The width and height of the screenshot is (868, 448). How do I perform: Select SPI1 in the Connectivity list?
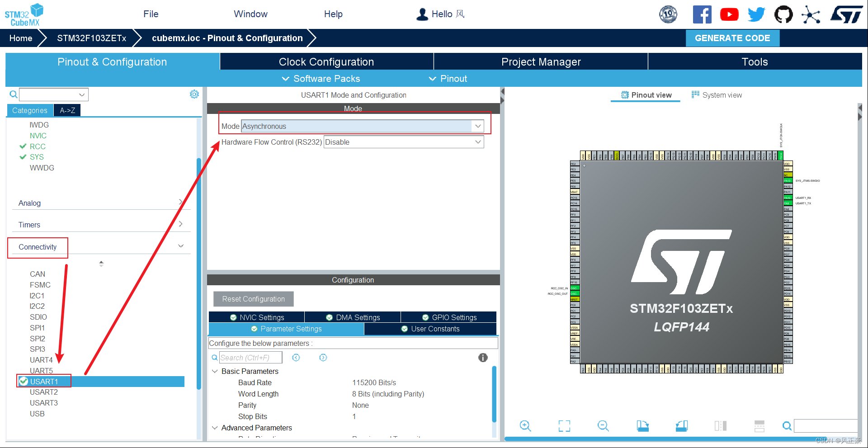(37, 328)
